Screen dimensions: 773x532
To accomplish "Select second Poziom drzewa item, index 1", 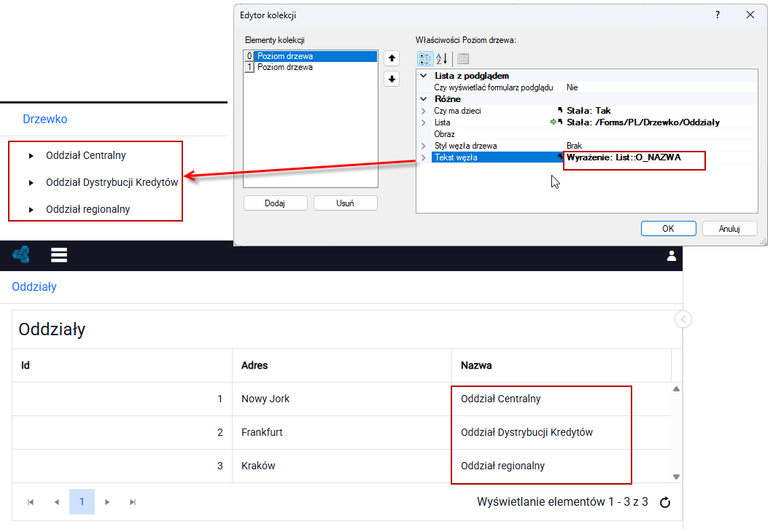I will tap(311, 67).
